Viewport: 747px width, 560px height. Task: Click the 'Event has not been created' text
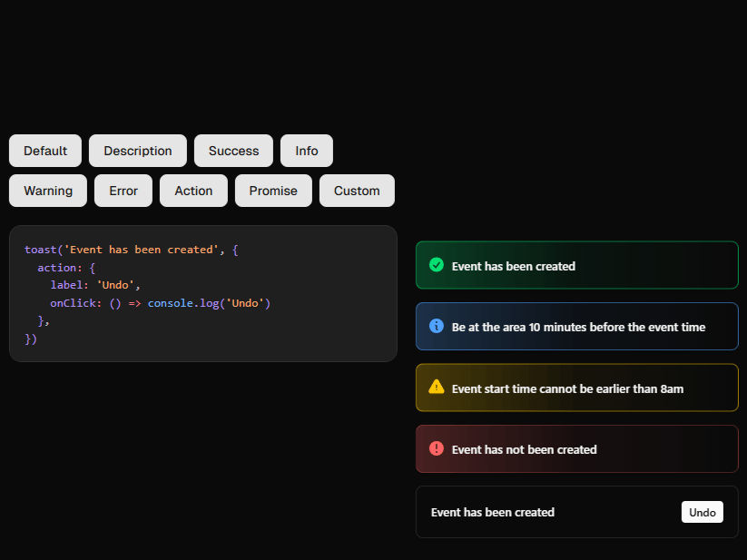coord(524,450)
